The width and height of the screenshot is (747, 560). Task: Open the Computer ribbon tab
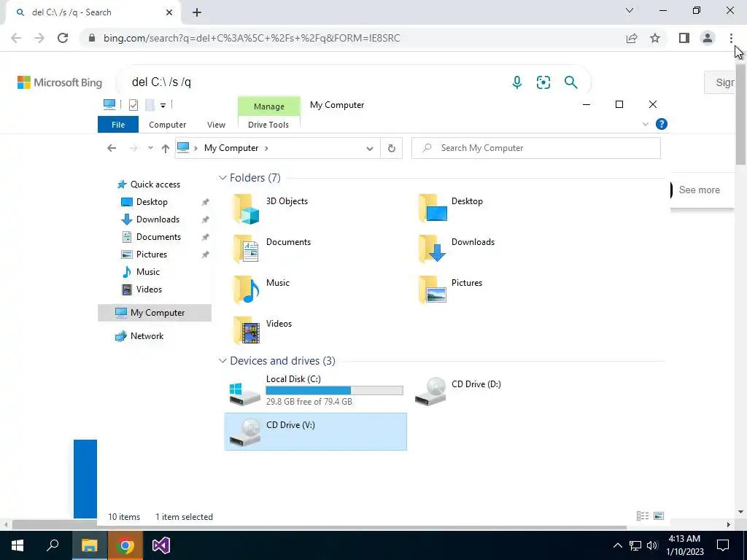(x=167, y=125)
